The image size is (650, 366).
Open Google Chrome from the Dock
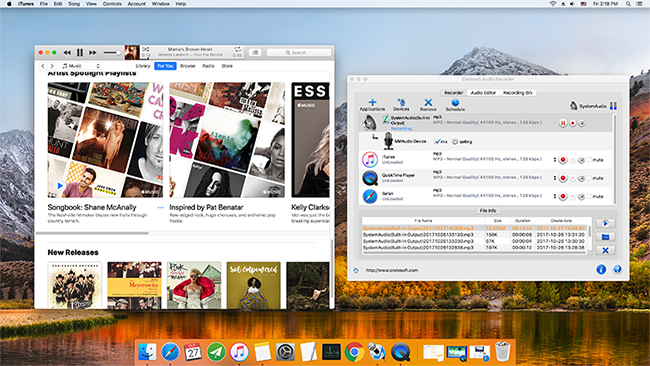pos(354,352)
